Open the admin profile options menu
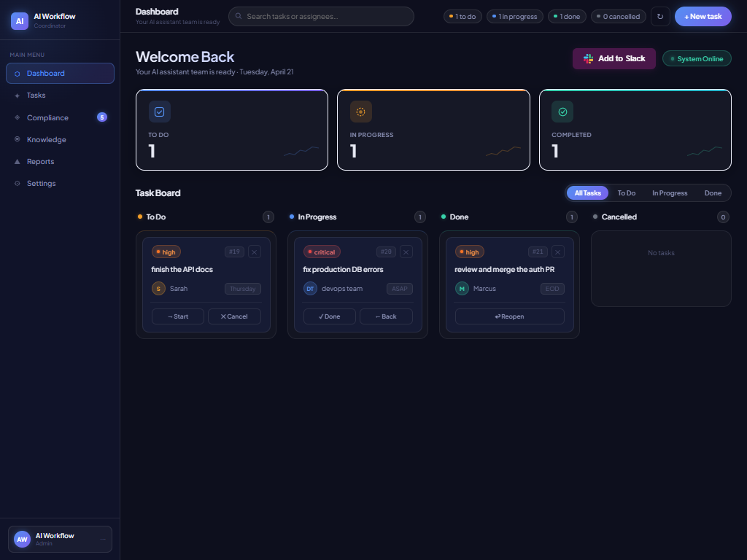747x560 pixels. pyautogui.click(x=102, y=539)
